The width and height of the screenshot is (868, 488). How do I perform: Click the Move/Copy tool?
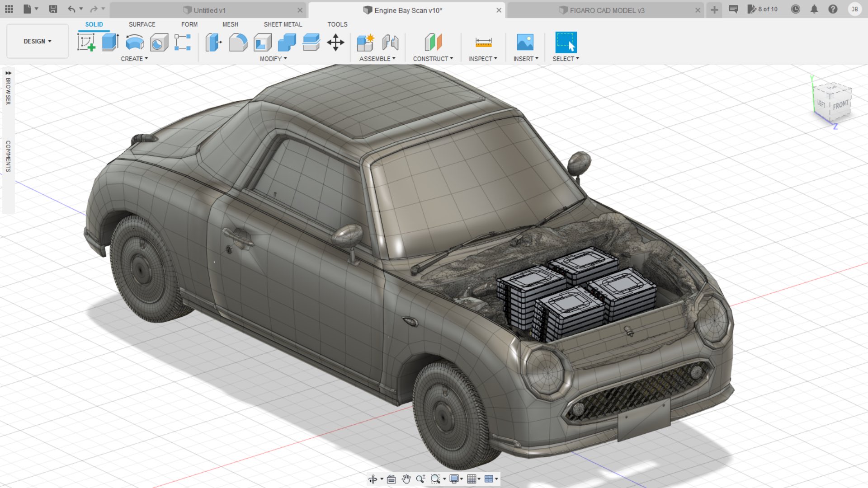tap(335, 42)
